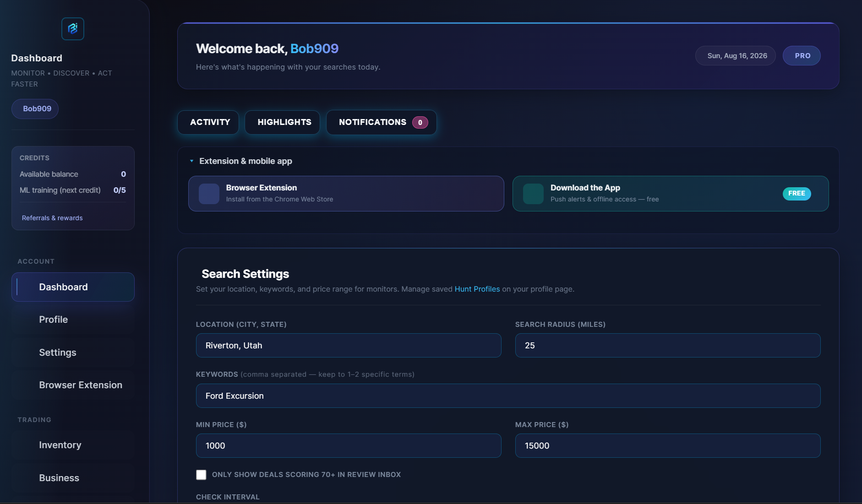
Task: Select Dashboard in the sidebar menu
Action: [73, 287]
